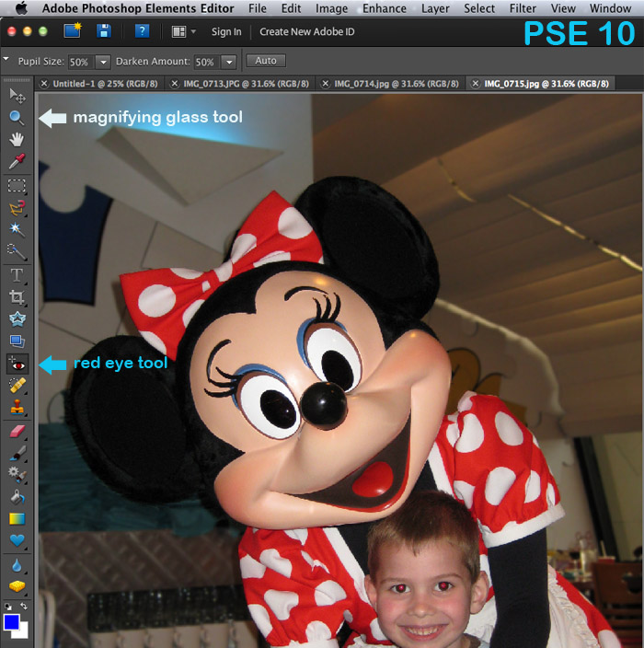Open the Edit menu
Screen dimensions: 644x648
click(x=291, y=8)
